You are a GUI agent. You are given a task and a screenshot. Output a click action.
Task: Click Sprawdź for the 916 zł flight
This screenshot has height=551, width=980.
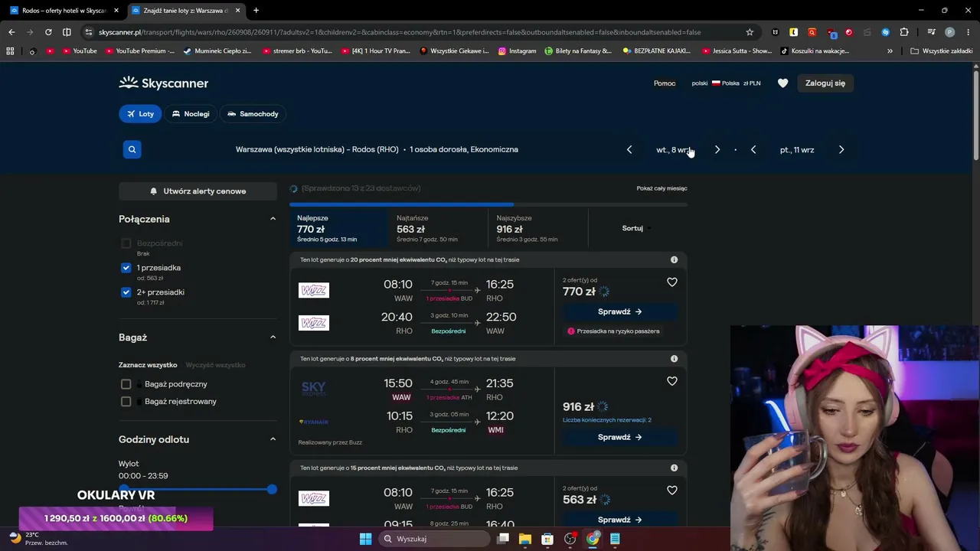[x=620, y=438]
